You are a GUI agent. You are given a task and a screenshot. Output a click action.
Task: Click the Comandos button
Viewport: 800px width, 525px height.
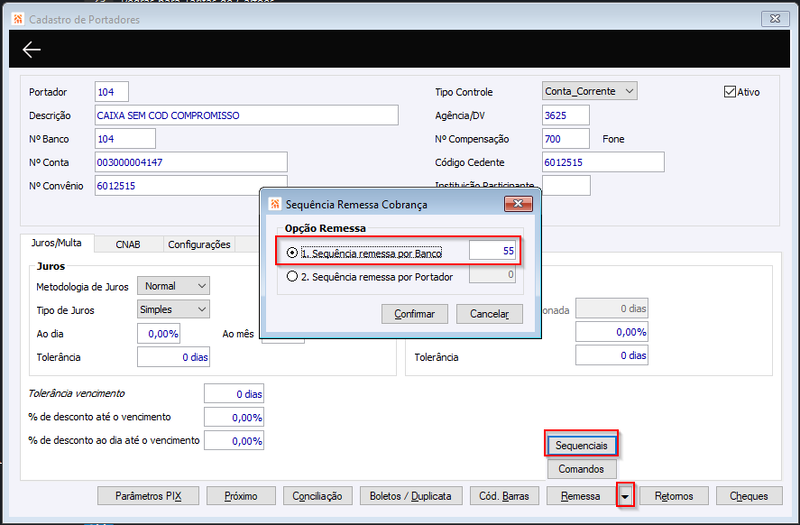[582, 469]
